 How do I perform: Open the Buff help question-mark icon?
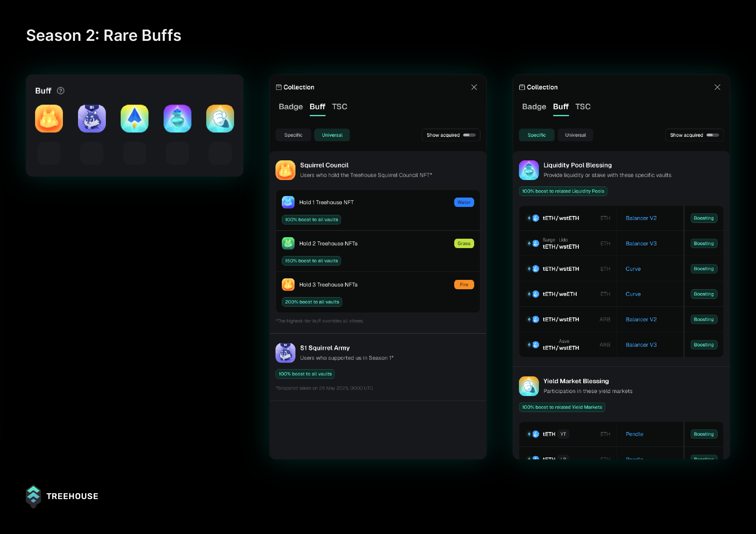click(60, 90)
